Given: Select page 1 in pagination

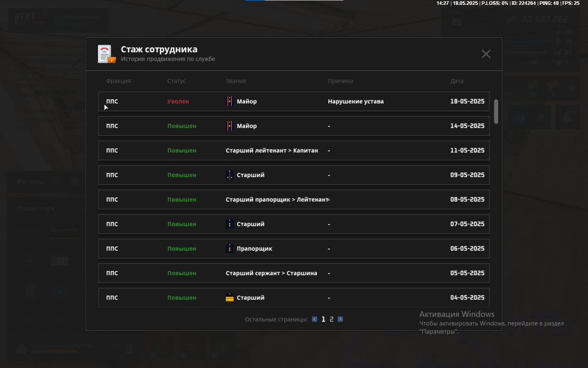Looking at the screenshot, I should (323, 319).
